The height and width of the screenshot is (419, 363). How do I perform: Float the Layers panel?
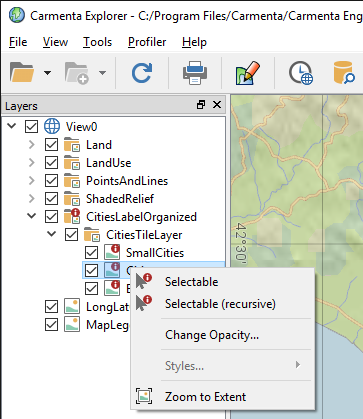[201, 105]
